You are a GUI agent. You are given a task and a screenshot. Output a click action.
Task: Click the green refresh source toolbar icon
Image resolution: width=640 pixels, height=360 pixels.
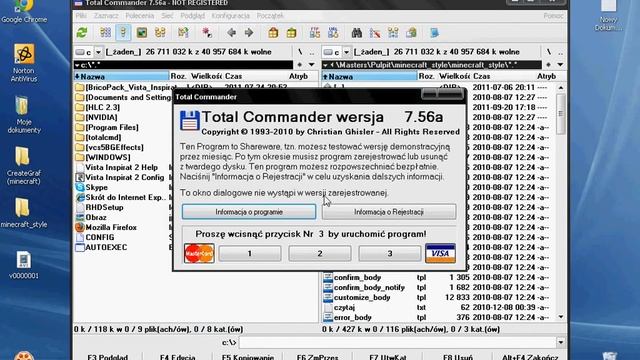pyautogui.click(x=82, y=33)
